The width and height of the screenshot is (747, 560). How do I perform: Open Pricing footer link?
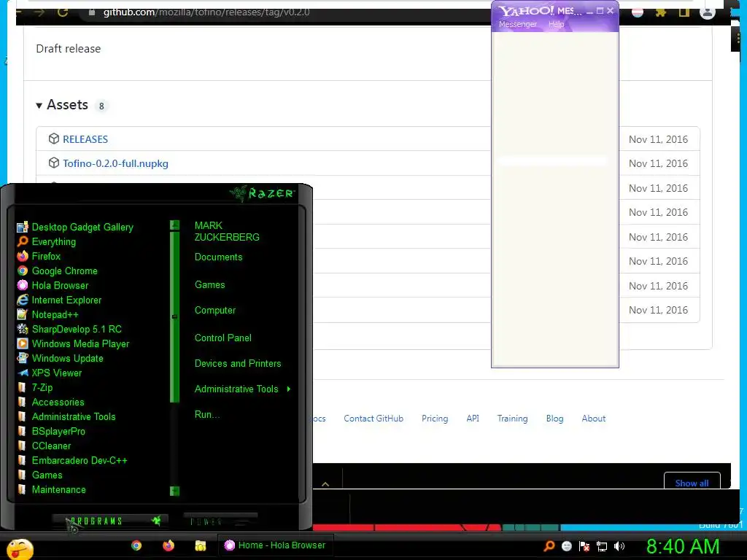pos(435,419)
